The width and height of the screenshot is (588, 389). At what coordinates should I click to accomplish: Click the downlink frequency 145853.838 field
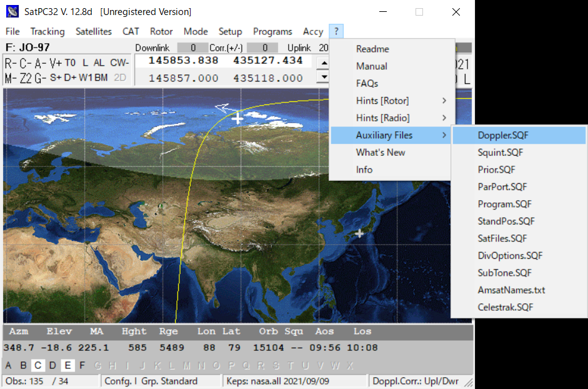(x=183, y=61)
